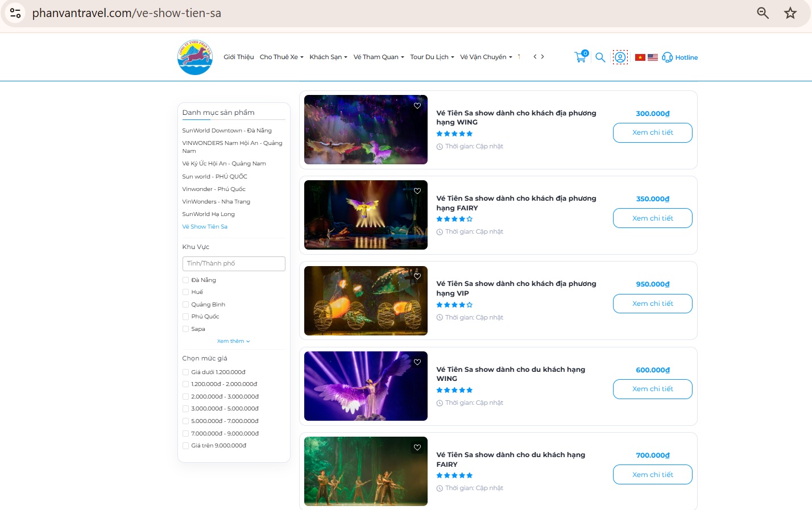The height and width of the screenshot is (510, 812).
Task: Expand Xem thêm under Khu Vực
Action: (x=233, y=341)
